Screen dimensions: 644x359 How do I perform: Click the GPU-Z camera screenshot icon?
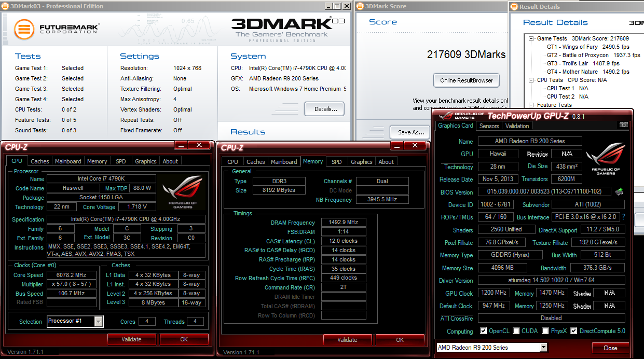pyautogui.click(x=623, y=125)
